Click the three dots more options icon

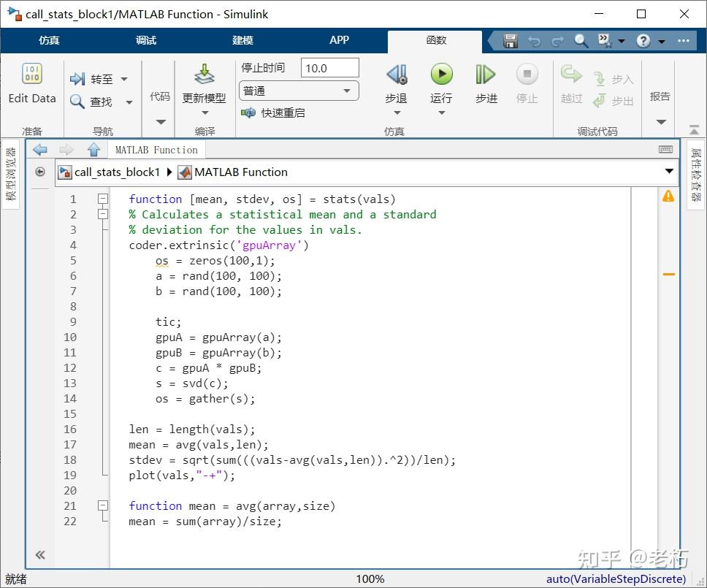pyautogui.click(x=684, y=41)
